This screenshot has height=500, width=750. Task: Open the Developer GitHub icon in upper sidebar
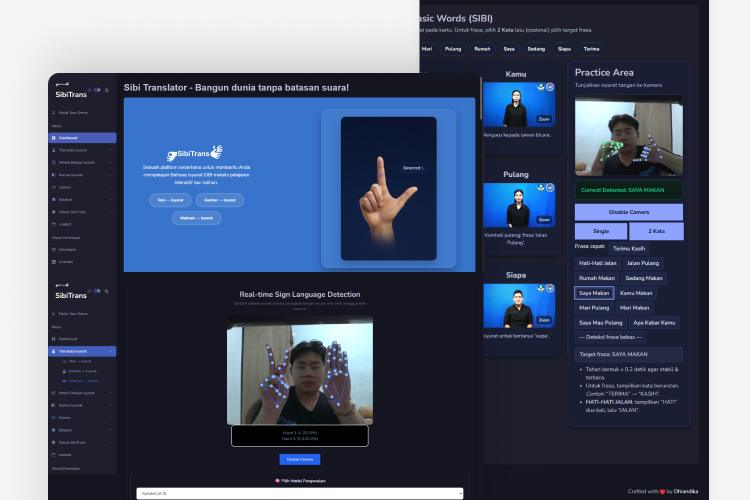click(54, 249)
